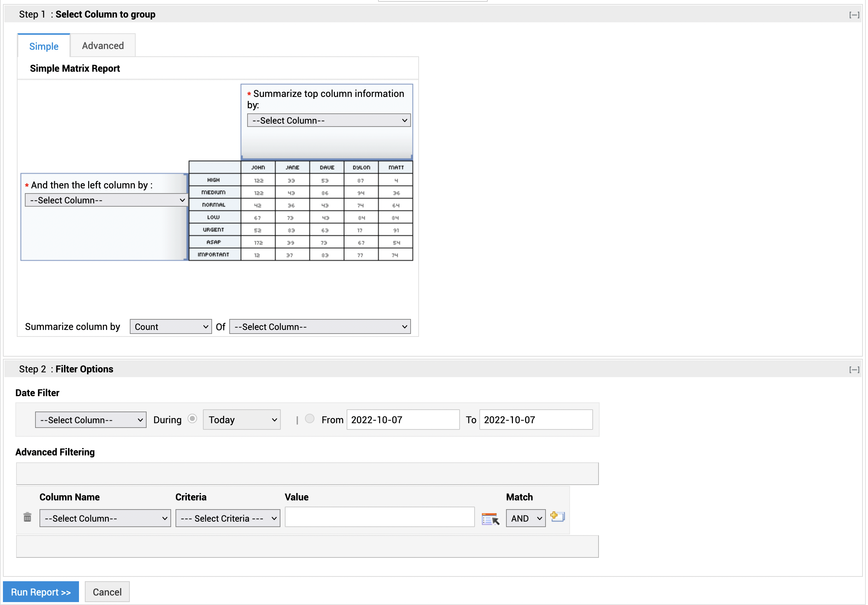Switch to the Simple tab
The height and width of the screenshot is (605, 868).
(44, 46)
